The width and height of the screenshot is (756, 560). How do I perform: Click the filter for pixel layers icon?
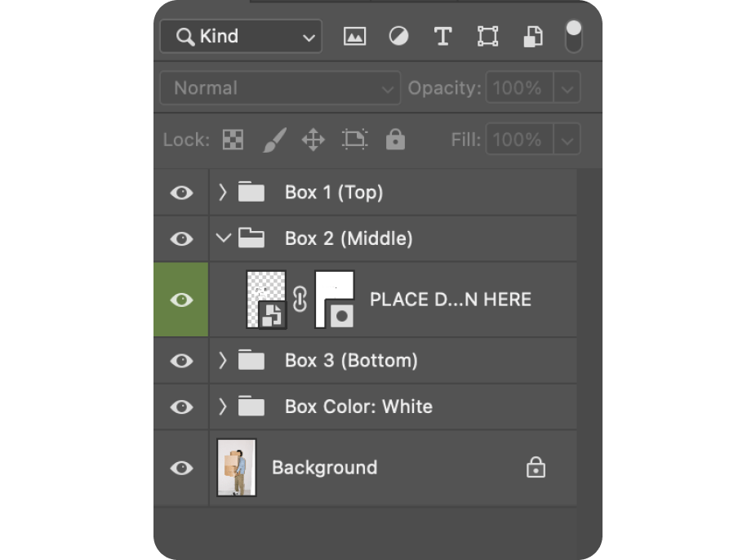coord(354,36)
